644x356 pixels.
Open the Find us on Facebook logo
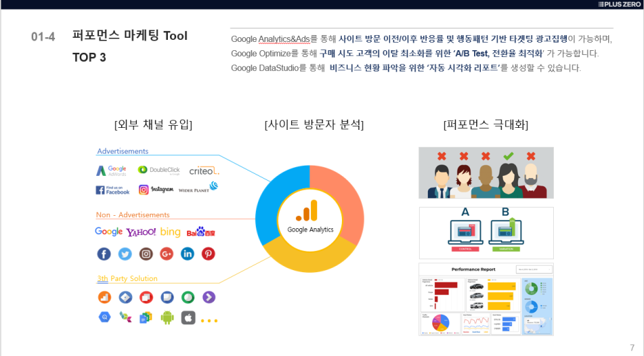pyautogui.click(x=113, y=190)
